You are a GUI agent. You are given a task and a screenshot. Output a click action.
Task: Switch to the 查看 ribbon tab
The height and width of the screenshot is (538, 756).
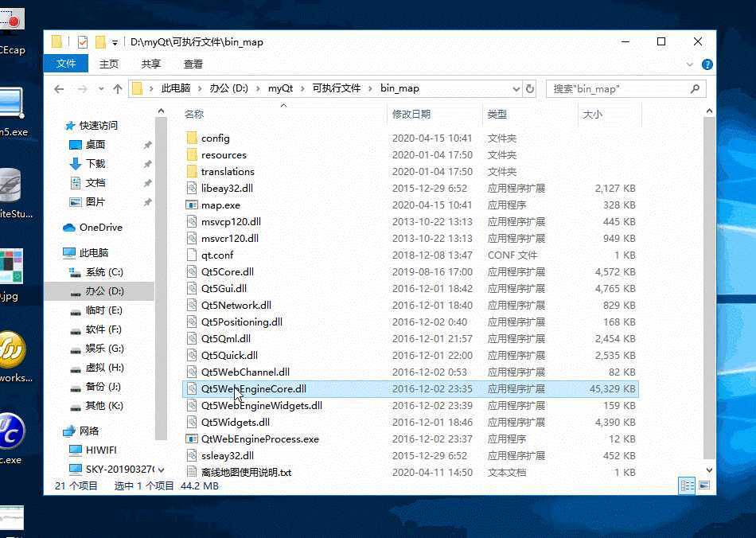coord(193,64)
